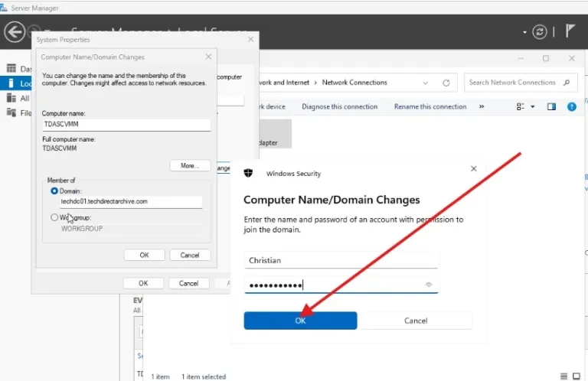Select All Servers in Server Manager sidebar
Viewport: 588px width, 381px height.
[x=18, y=98]
